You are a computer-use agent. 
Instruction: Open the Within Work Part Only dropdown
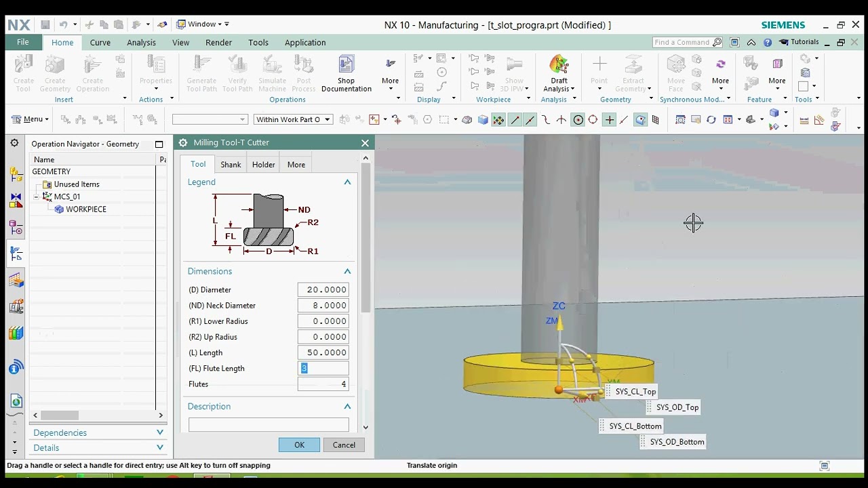click(x=293, y=119)
